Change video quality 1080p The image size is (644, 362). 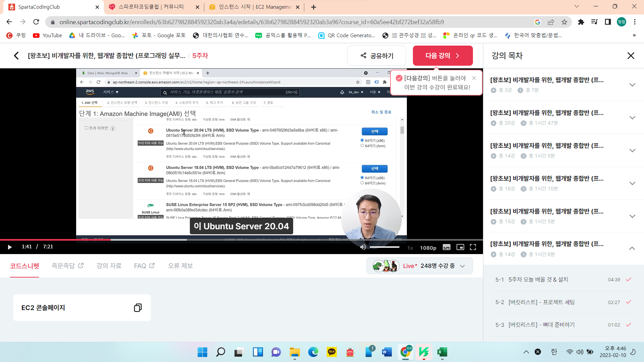[x=428, y=248]
